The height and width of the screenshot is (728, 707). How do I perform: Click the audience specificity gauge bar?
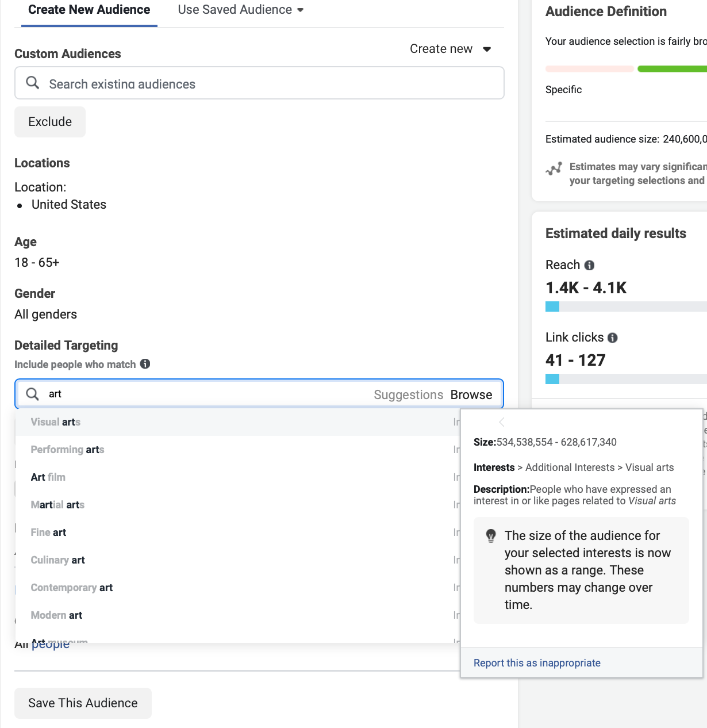(x=626, y=69)
